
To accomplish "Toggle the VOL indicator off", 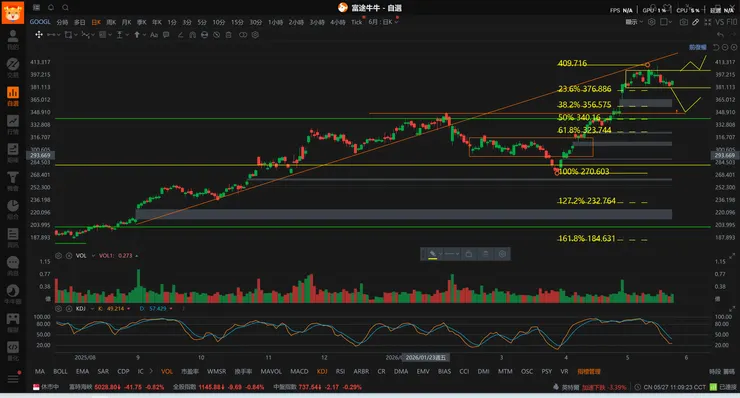I will pos(167,372).
